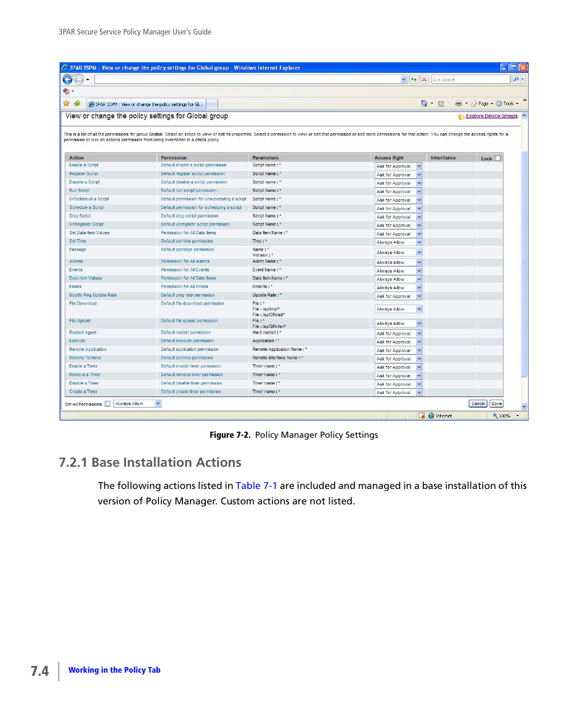Click the toolbar overflow chevron
The height and width of the screenshot is (706, 588).
tap(525, 100)
